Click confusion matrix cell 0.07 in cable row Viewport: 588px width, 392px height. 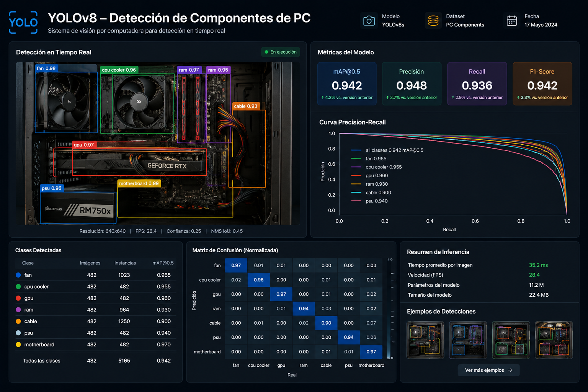(371, 323)
